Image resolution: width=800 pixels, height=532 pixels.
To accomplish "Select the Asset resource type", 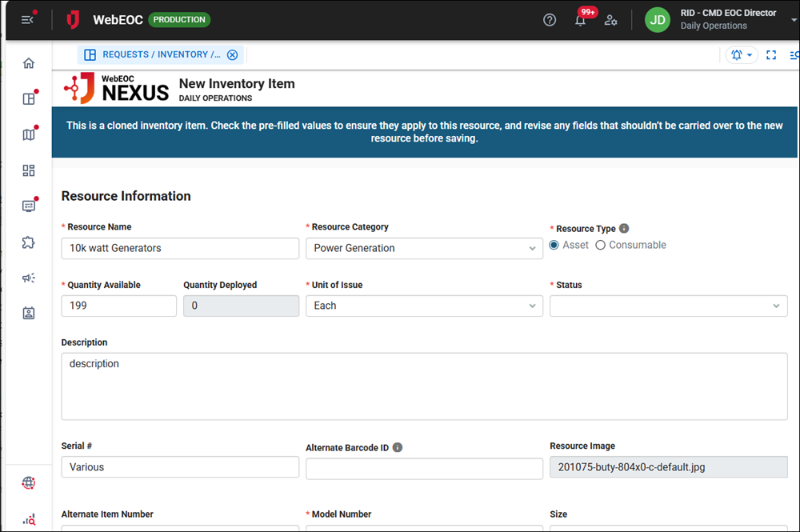I will pos(554,246).
